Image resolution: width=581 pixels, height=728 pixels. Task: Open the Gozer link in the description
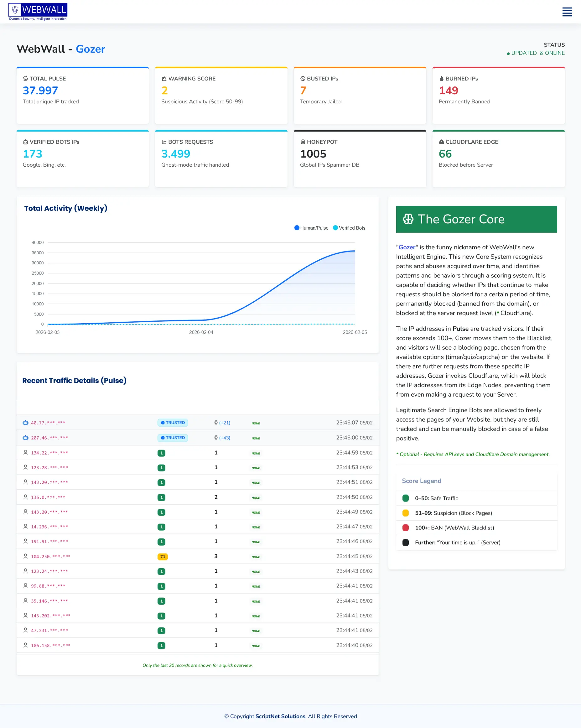(x=407, y=247)
